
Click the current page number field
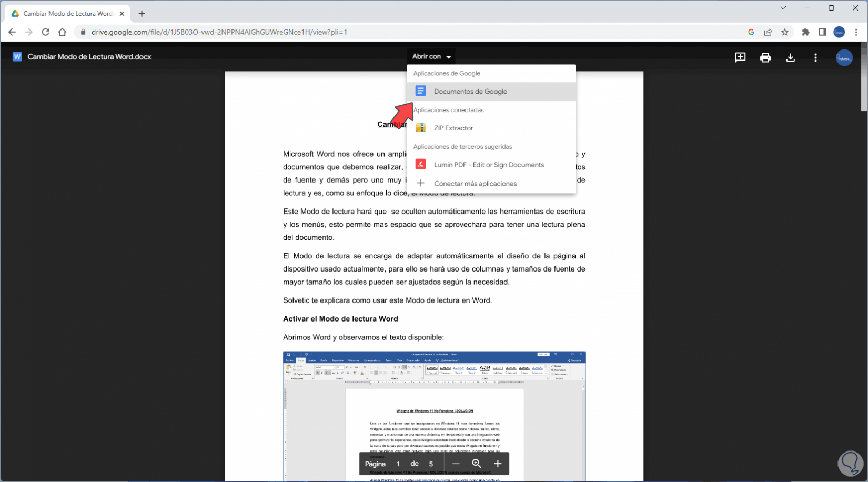[398, 464]
